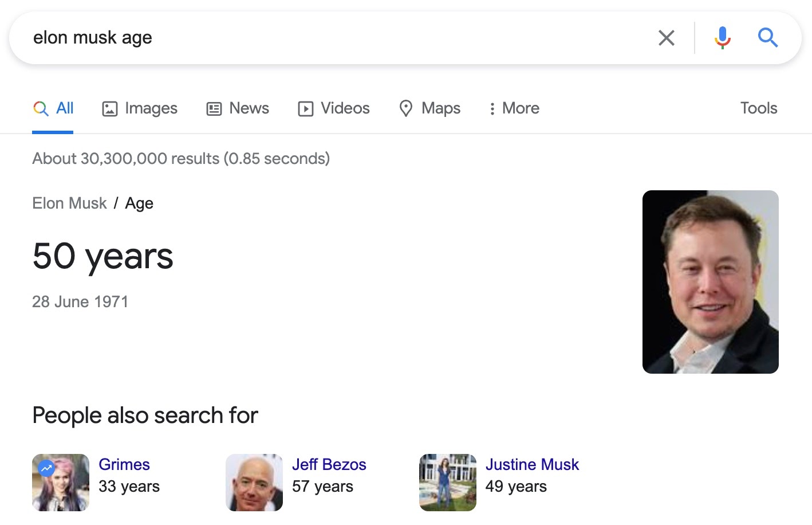The image size is (812, 525).
Task: Click Grimes in People also search for
Action: 124,465
